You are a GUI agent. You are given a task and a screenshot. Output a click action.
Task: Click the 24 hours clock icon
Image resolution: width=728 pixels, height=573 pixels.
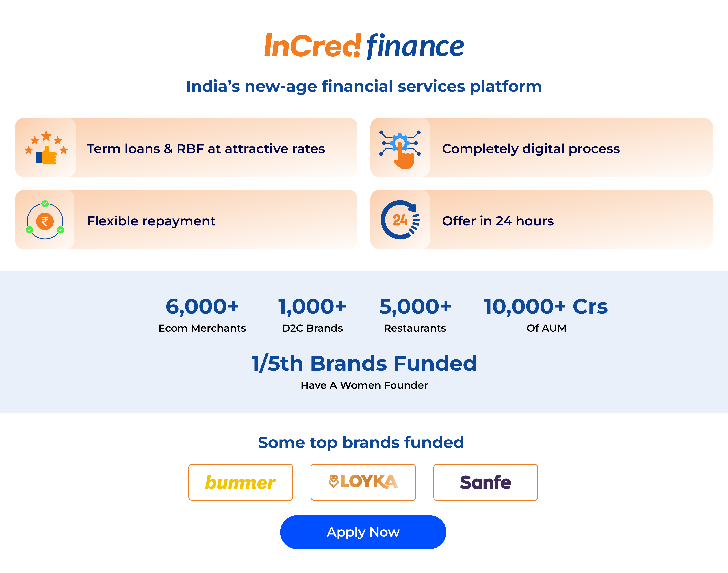400,220
